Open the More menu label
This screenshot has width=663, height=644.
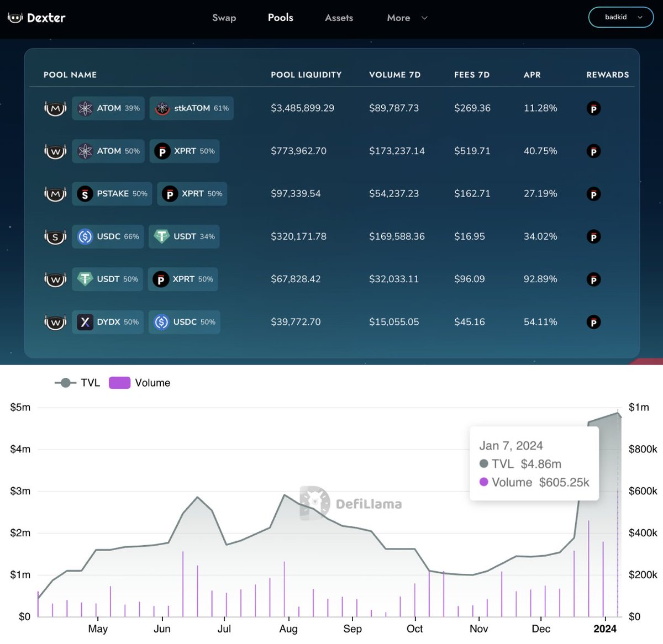tap(398, 18)
